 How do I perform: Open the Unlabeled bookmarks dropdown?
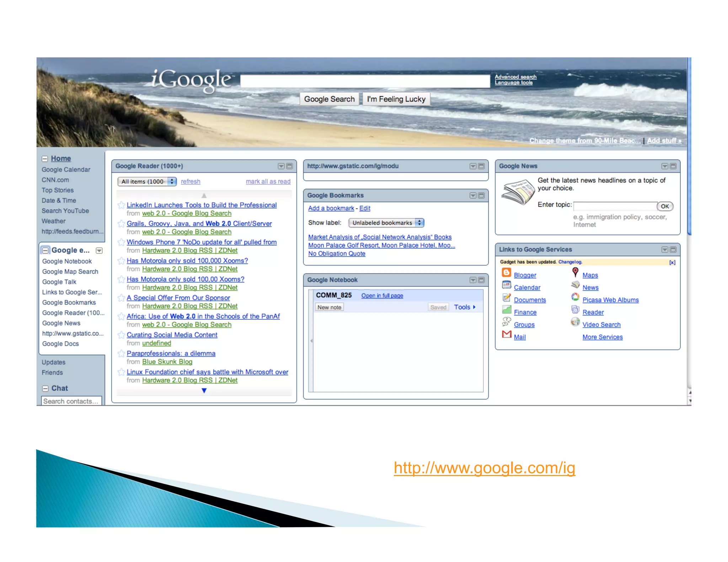point(386,223)
